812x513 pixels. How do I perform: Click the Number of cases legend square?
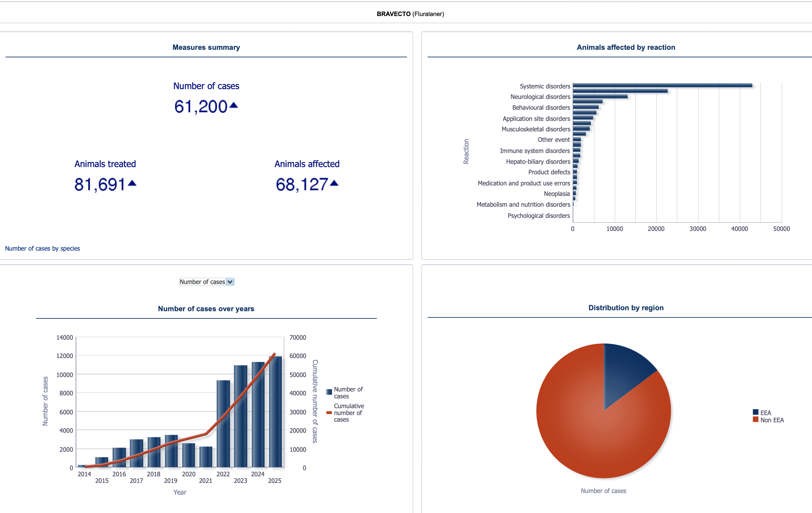[x=329, y=392]
